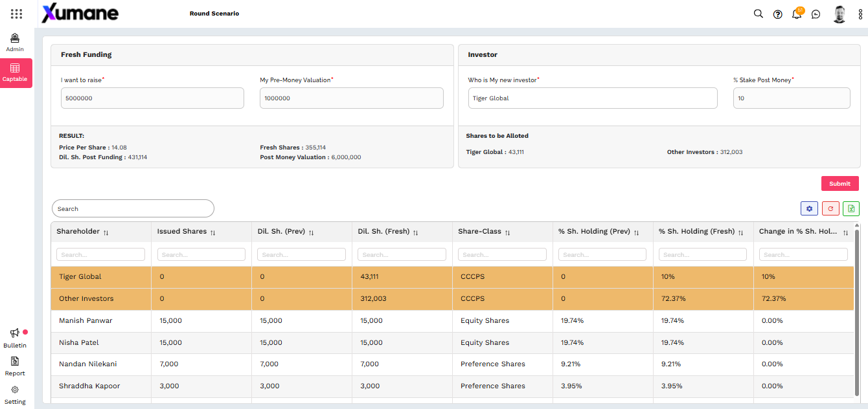
Task: Click the 43,111 Dil. Sh. (Fresh) cell
Action: click(x=369, y=277)
